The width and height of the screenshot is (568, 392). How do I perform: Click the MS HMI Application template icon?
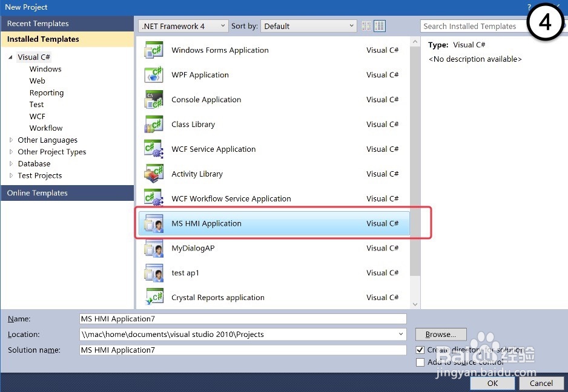coord(154,223)
